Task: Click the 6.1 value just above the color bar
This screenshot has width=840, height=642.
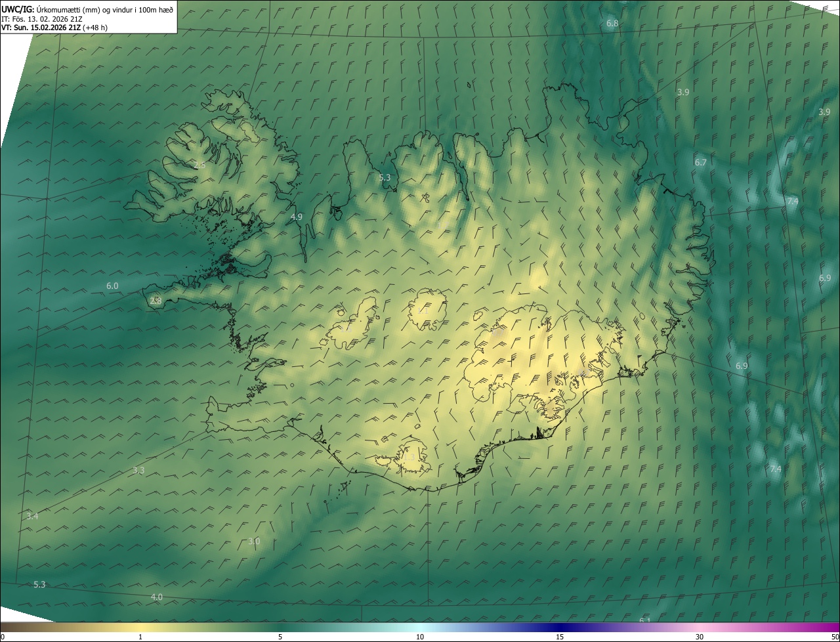Action: [645, 620]
